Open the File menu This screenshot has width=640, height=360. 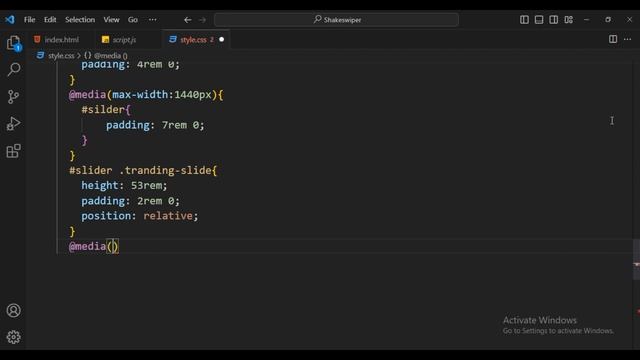point(29,20)
